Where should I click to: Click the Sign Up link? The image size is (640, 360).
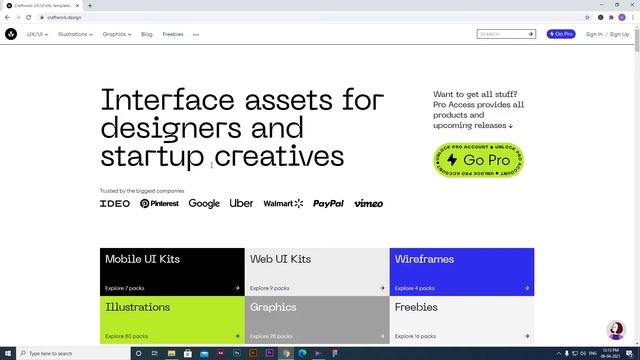tap(619, 34)
